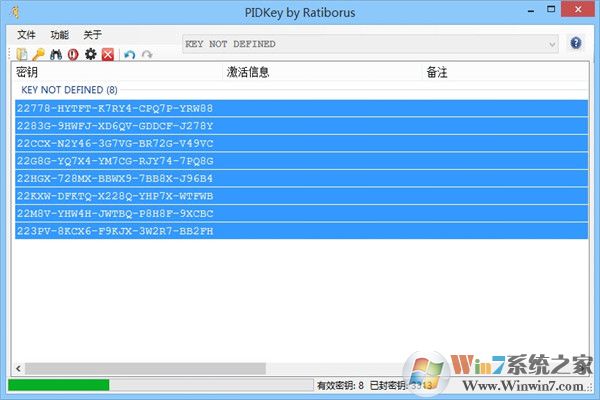600x400 pixels.
Task: Click the binoculars search icon
Action: (x=56, y=54)
